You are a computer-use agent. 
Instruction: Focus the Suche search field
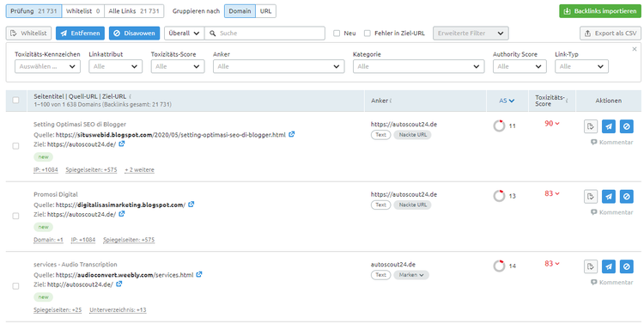tap(265, 34)
